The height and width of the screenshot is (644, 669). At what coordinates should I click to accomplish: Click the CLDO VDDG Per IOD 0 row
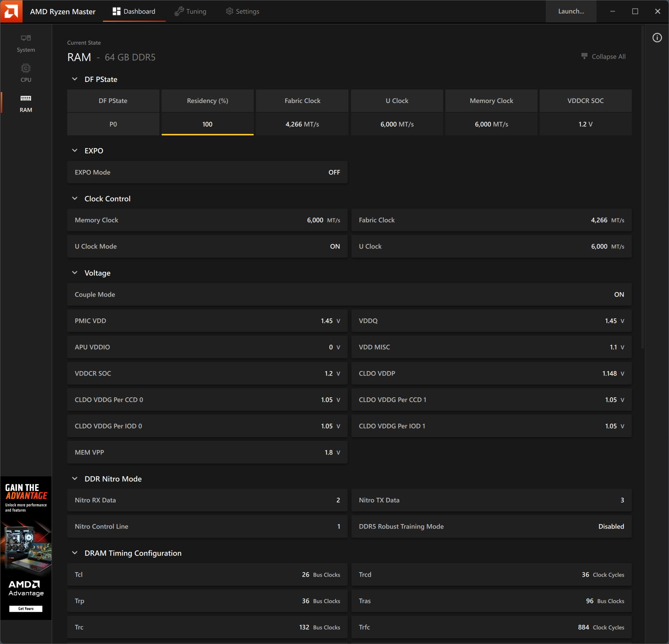pos(207,426)
